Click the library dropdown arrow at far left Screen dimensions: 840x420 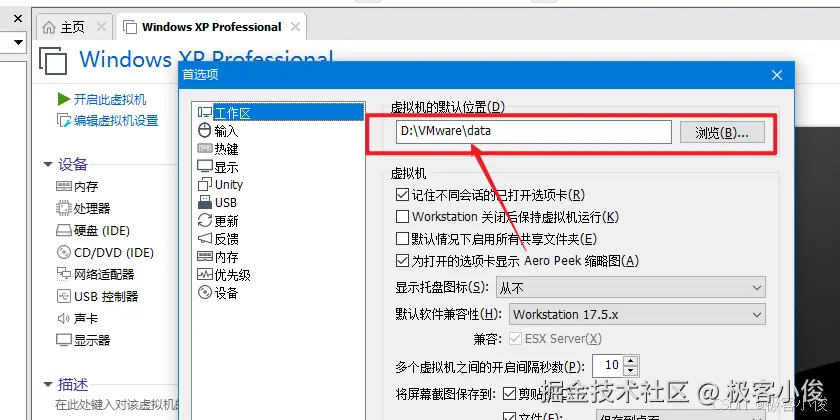18,42
